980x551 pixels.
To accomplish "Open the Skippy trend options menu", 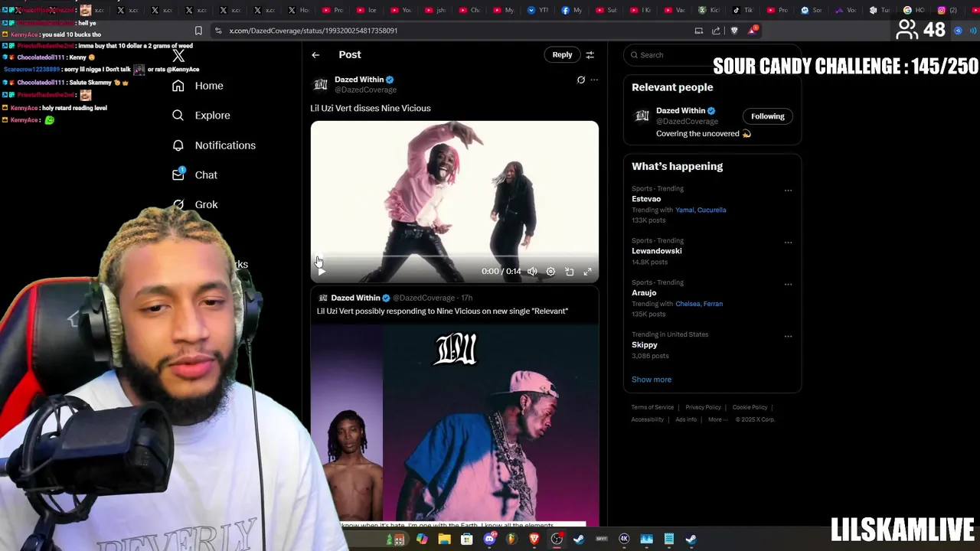I will coord(788,336).
